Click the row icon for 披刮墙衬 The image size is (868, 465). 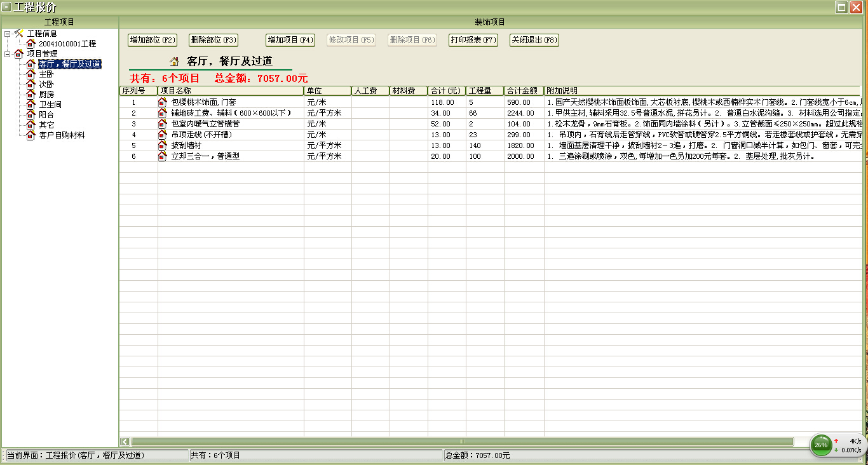[163, 145]
